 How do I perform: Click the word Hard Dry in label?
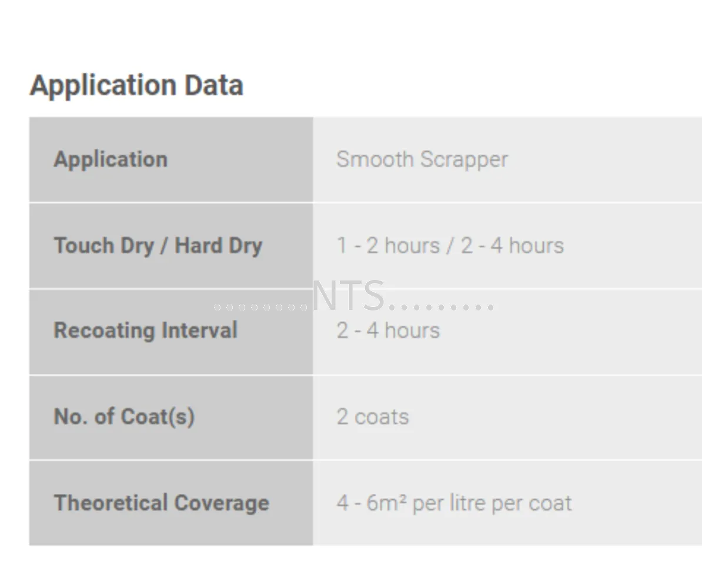click(219, 246)
